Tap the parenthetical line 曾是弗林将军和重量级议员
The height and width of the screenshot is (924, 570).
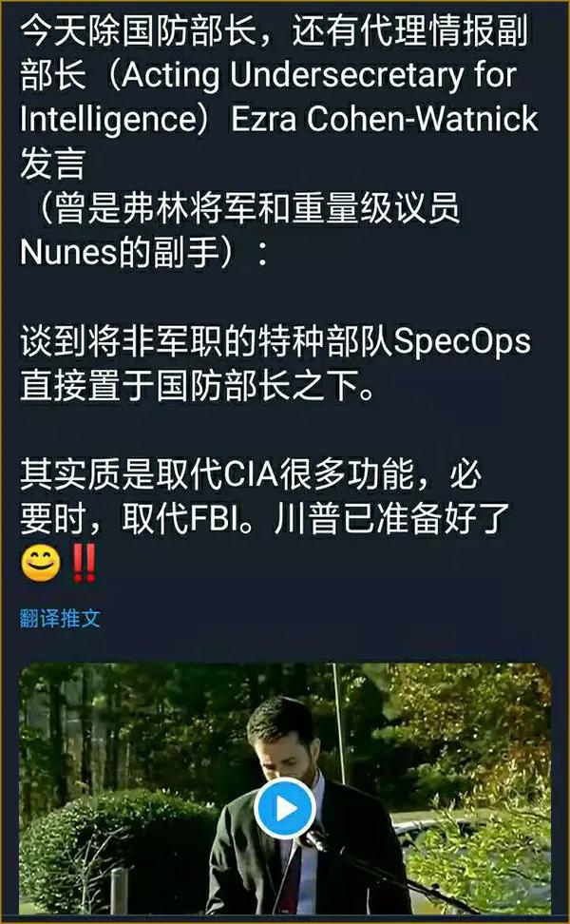pos(249,208)
